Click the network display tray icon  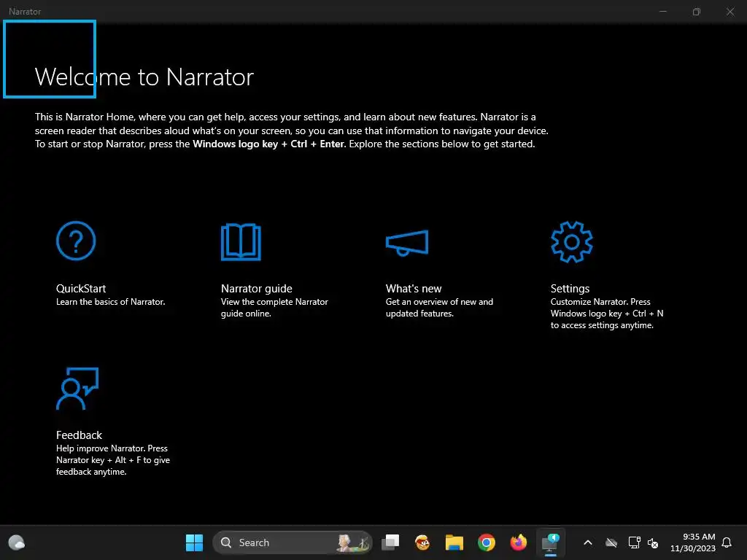coord(634,542)
